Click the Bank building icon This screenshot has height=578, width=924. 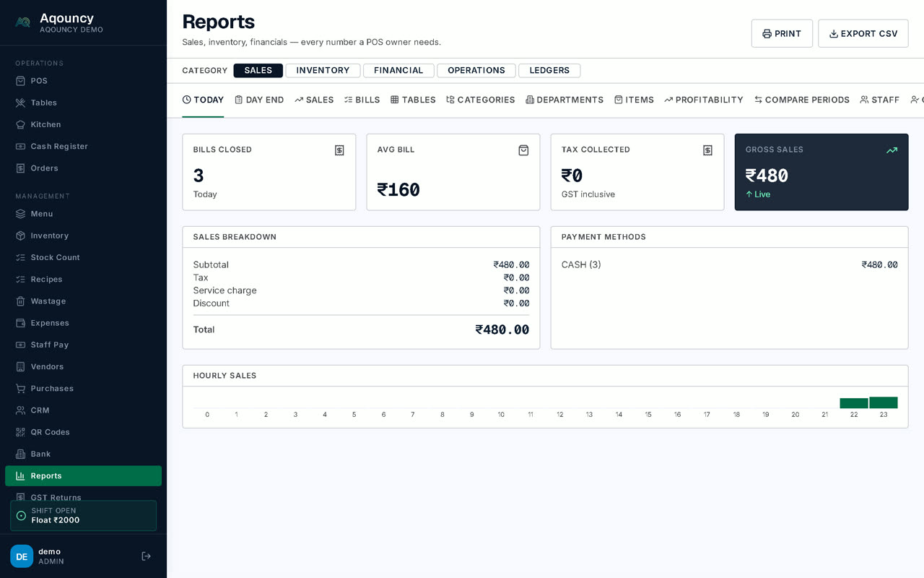[20, 454]
